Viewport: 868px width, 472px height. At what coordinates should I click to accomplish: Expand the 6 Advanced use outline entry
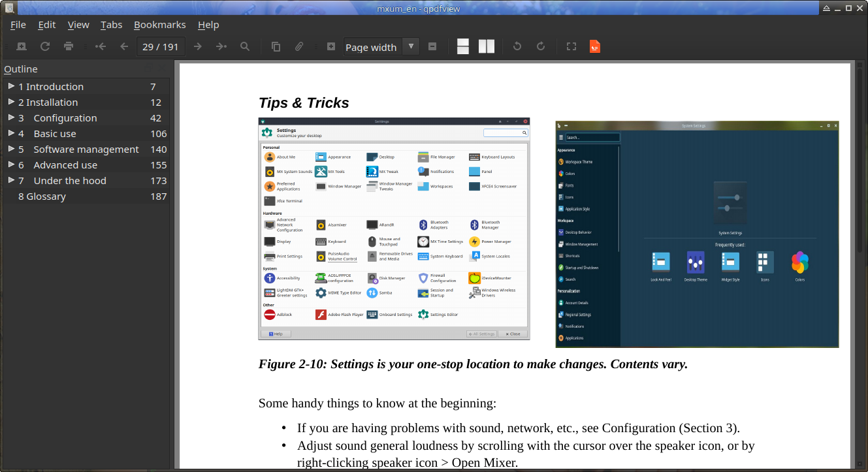click(11, 165)
